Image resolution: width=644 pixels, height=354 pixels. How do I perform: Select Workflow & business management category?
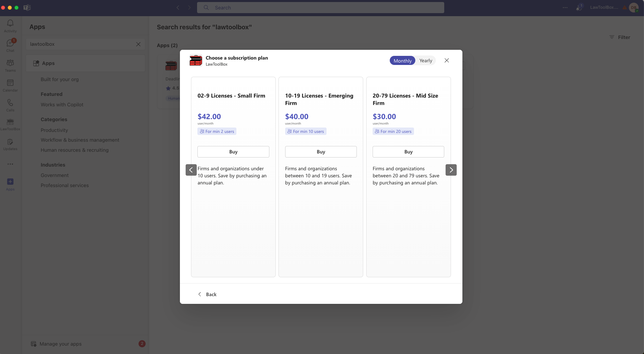tap(80, 140)
